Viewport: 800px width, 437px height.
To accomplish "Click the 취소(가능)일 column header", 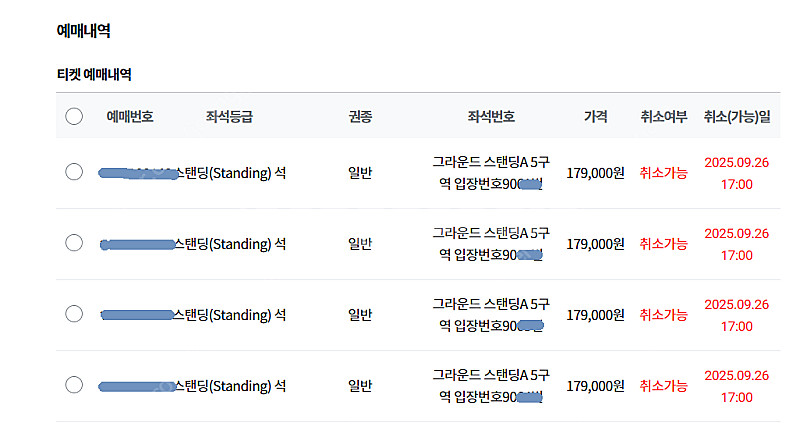I will (x=737, y=117).
